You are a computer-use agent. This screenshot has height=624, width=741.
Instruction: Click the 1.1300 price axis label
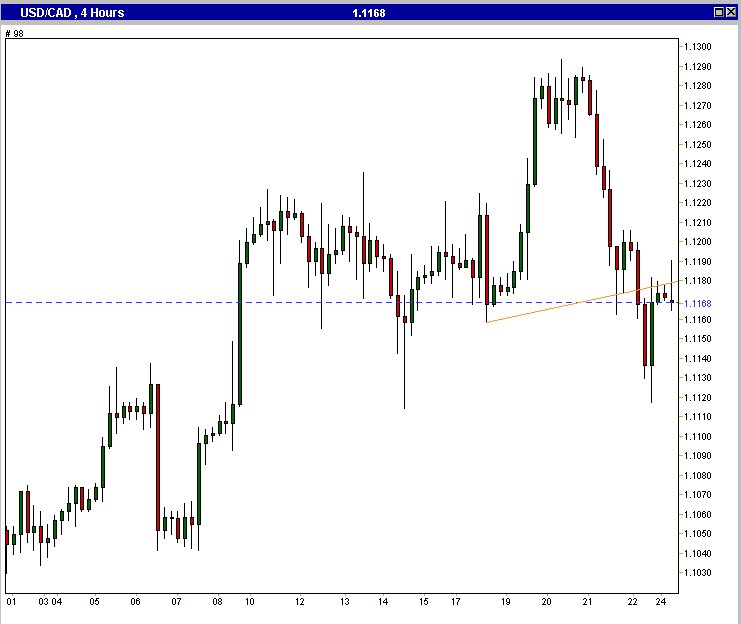698,47
